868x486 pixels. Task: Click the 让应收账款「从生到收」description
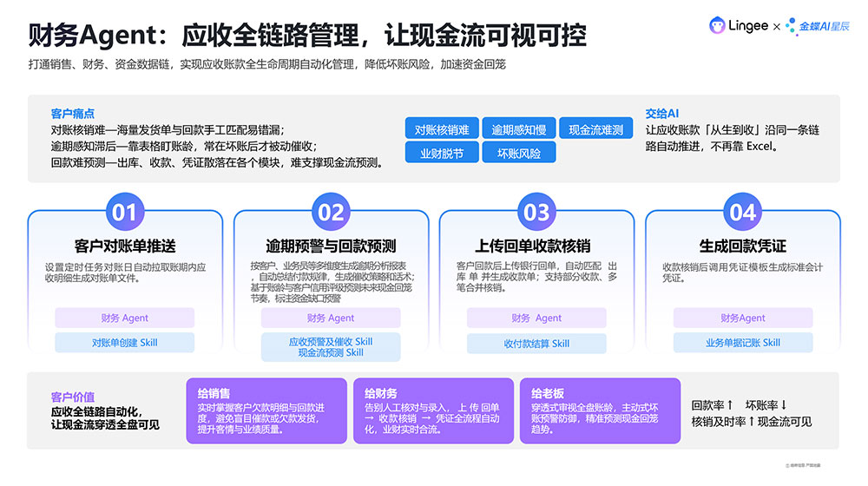point(732,138)
